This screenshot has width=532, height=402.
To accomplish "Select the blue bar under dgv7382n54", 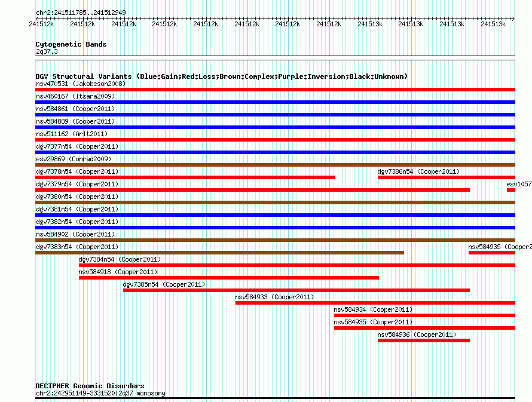I will coord(275,228).
